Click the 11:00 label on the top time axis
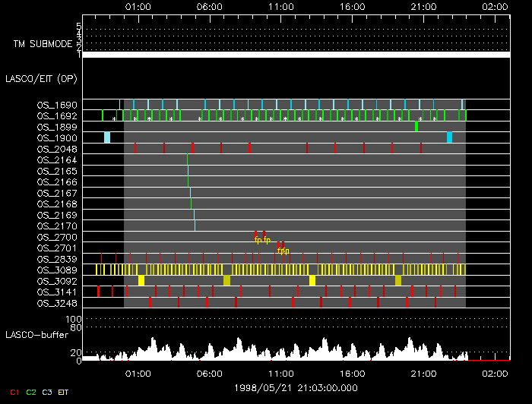 click(x=281, y=6)
